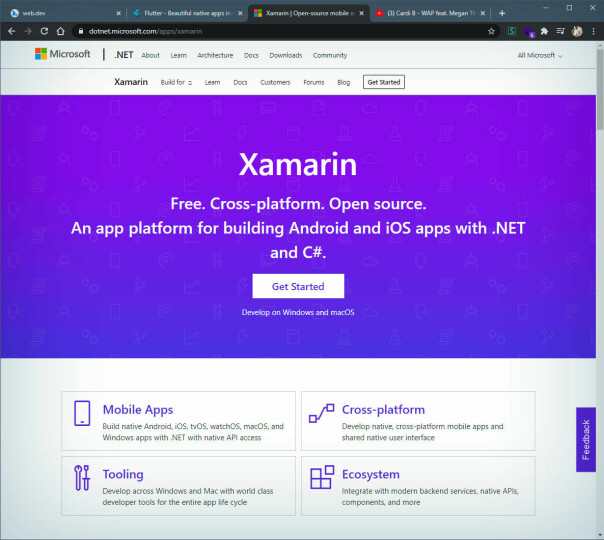
Task: Click the large Xamarin hero title
Action: click(298, 164)
